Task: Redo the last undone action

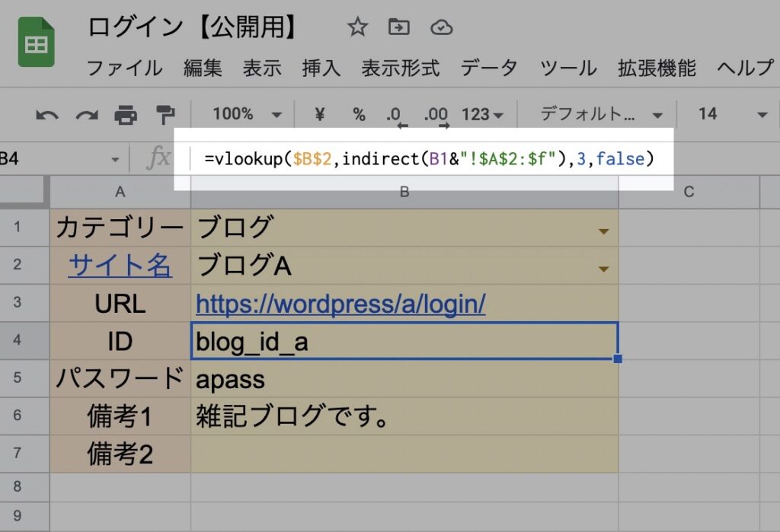Action: (x=86, y=115)
